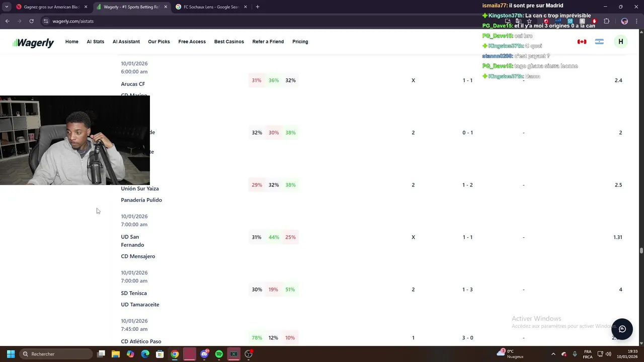644x362 pixels.
Task: Visit Best Casinos page
Action: tap(229, 42)
